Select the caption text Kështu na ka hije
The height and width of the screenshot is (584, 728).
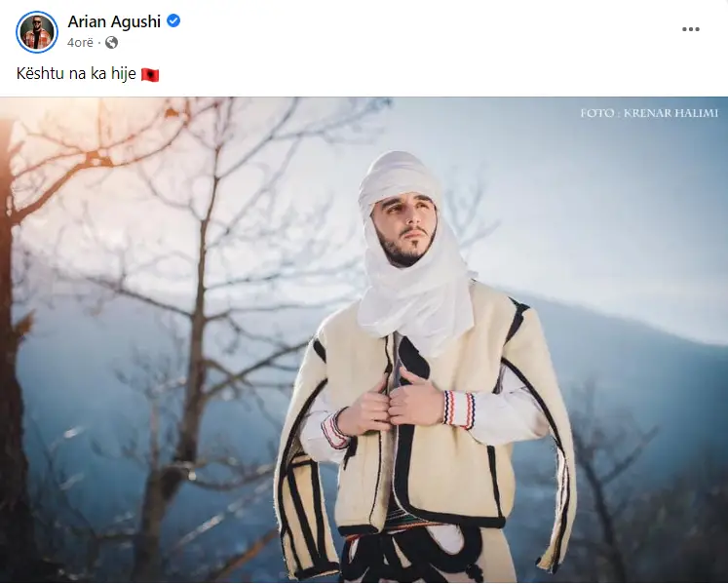(x=76, y=73)
